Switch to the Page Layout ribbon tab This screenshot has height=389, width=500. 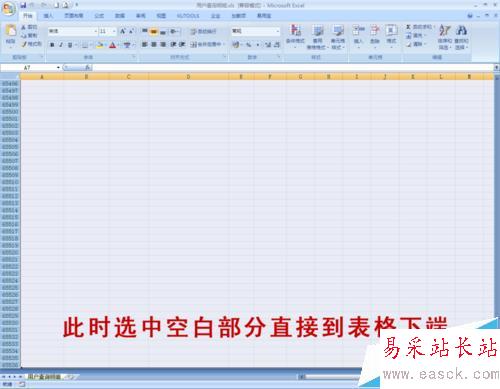pyautogui.click(x=74, y=16)
